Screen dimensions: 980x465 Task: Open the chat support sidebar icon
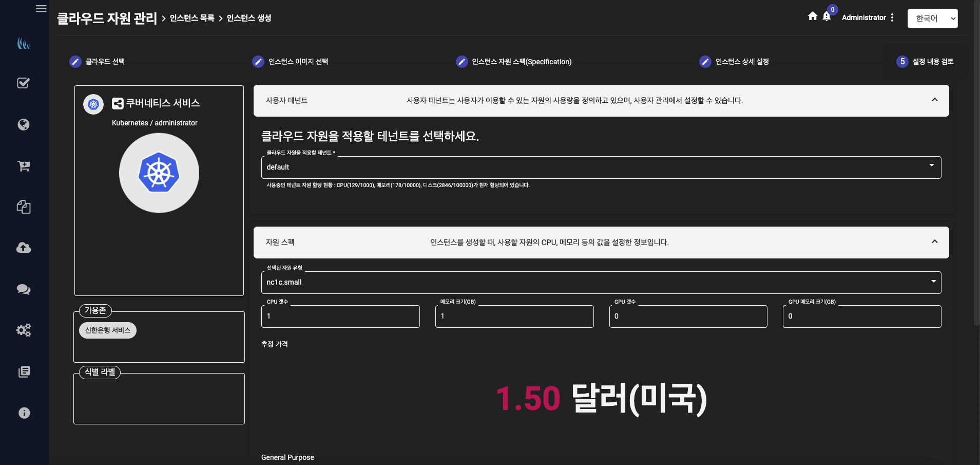[x=24, y=289]
